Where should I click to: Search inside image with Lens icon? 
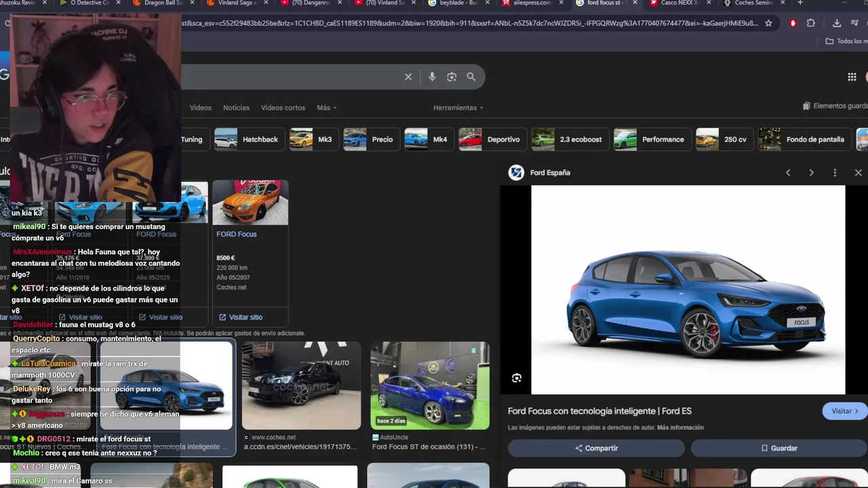(x=517, y=378)
